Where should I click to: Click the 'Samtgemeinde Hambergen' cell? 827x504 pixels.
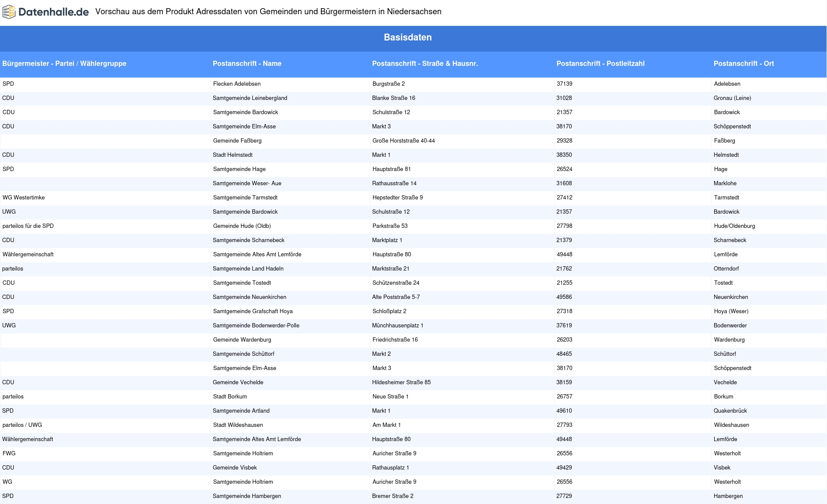(290, 496)
